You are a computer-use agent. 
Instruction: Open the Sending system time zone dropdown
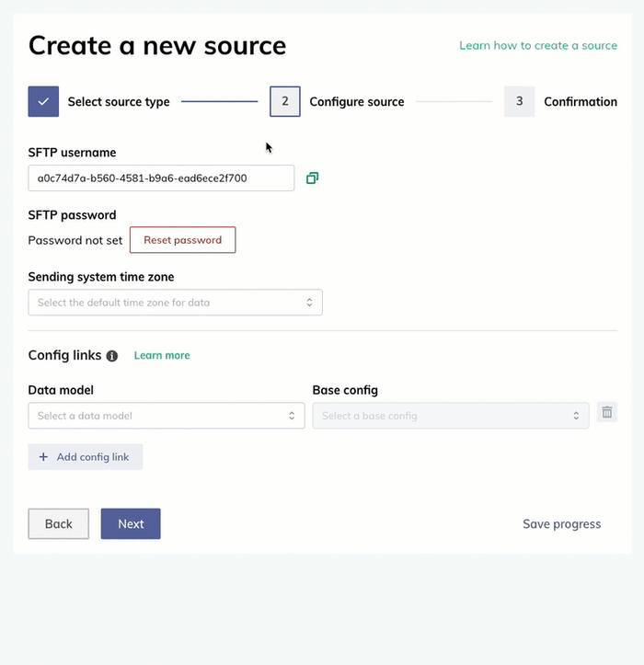[175, 303]
